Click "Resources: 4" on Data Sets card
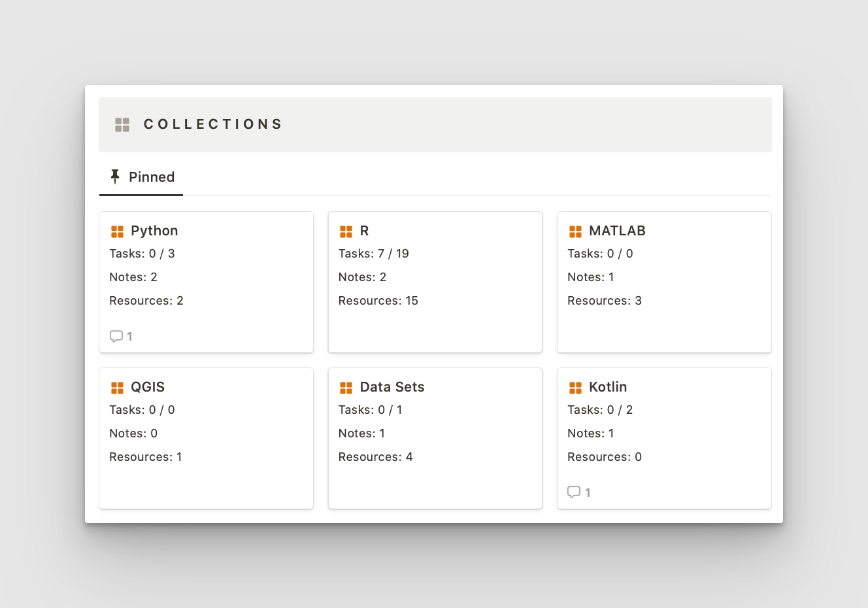The height and width of the screenshot is (608, 868). pos(376,457)
